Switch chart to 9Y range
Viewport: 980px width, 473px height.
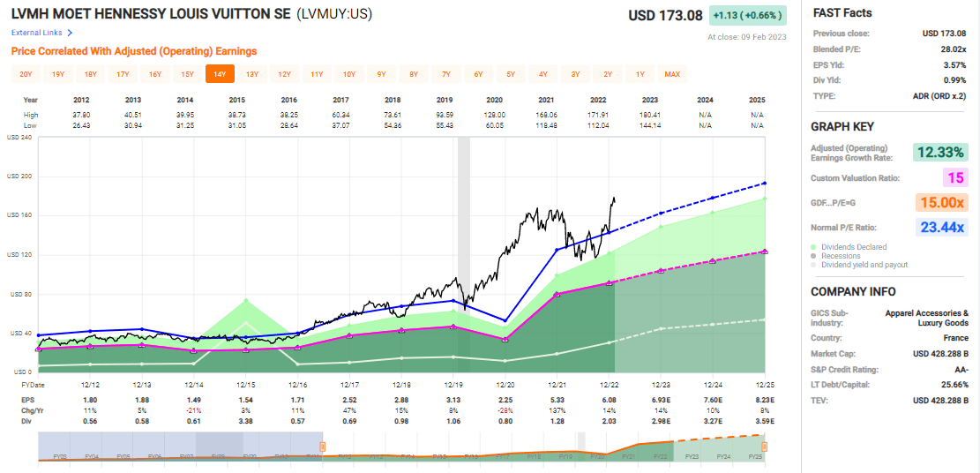pyautogui.click(x=381, y=74)
